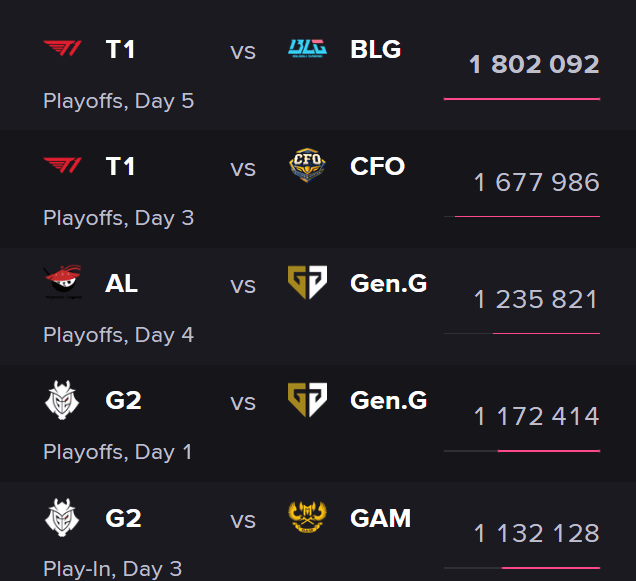The image size is (636, 581).
Task: Click viewer count 1 677 986
Action: pos(537,182)
